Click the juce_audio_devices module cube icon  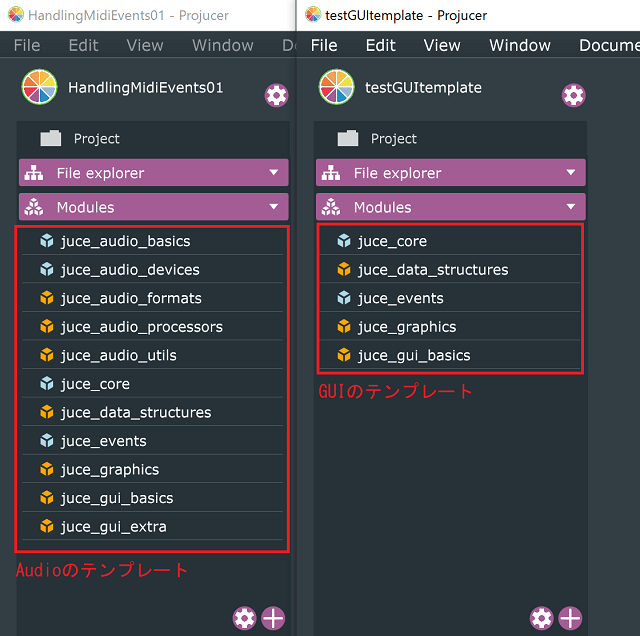(x=47, y=269)
